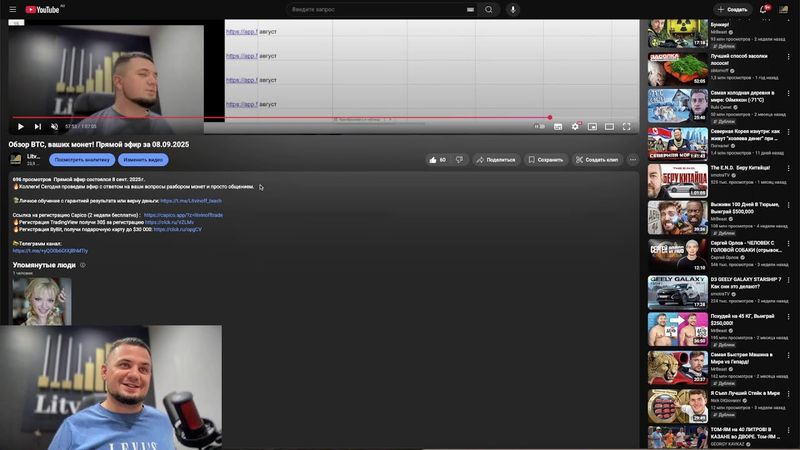Open player settings gear
Screen dimensions: 800x450
[x=575, y=127]
